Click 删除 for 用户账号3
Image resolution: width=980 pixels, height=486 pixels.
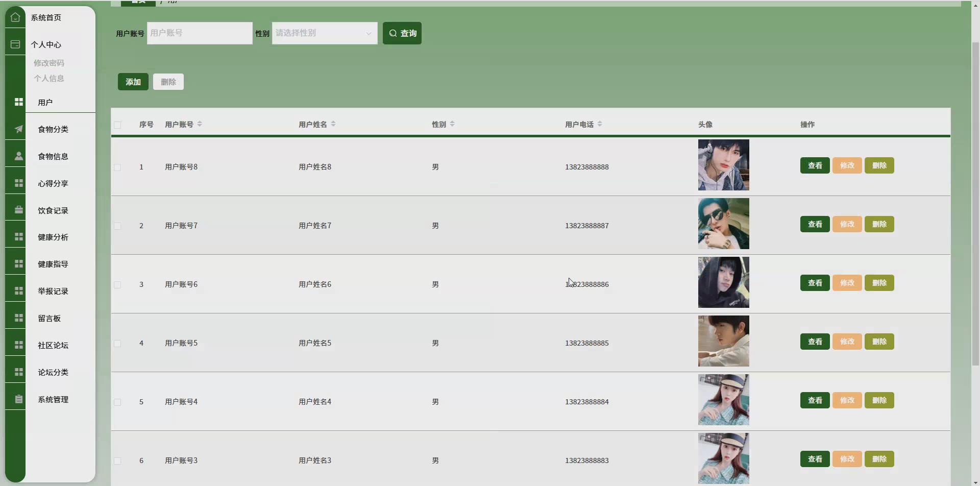pos(879,459)
